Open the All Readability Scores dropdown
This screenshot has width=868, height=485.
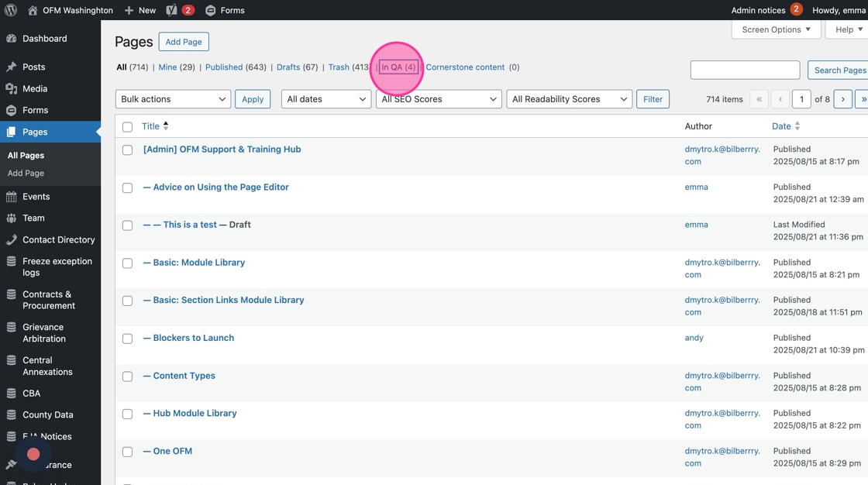click(569, 99)
